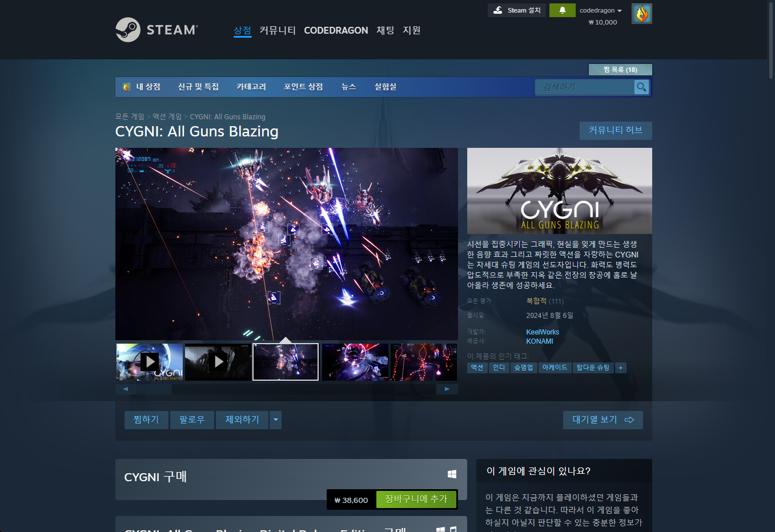Click the Steam logo
Viewport: 775px width, 532px height.
click(156, 30)
